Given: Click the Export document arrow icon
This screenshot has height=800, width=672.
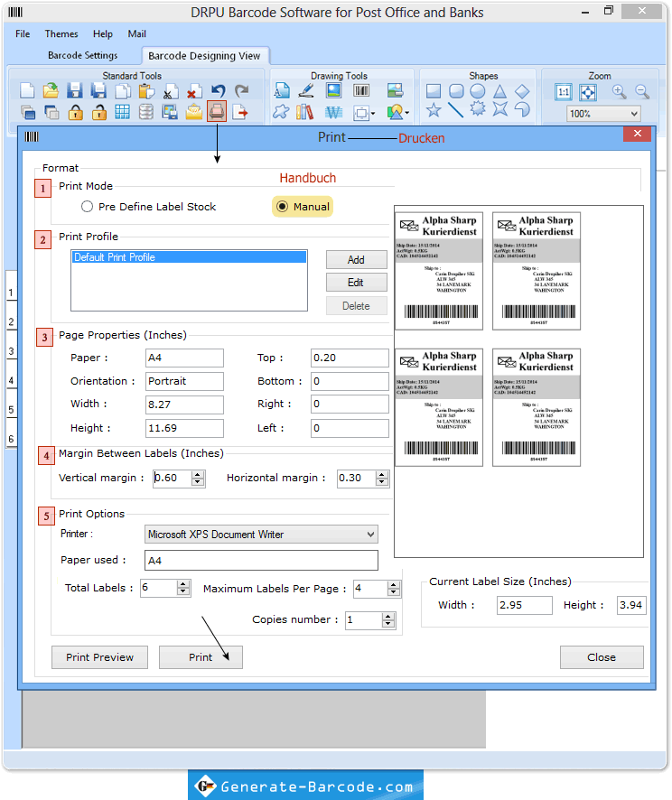Looking at the screenshot, I should [x=240, y=112].
